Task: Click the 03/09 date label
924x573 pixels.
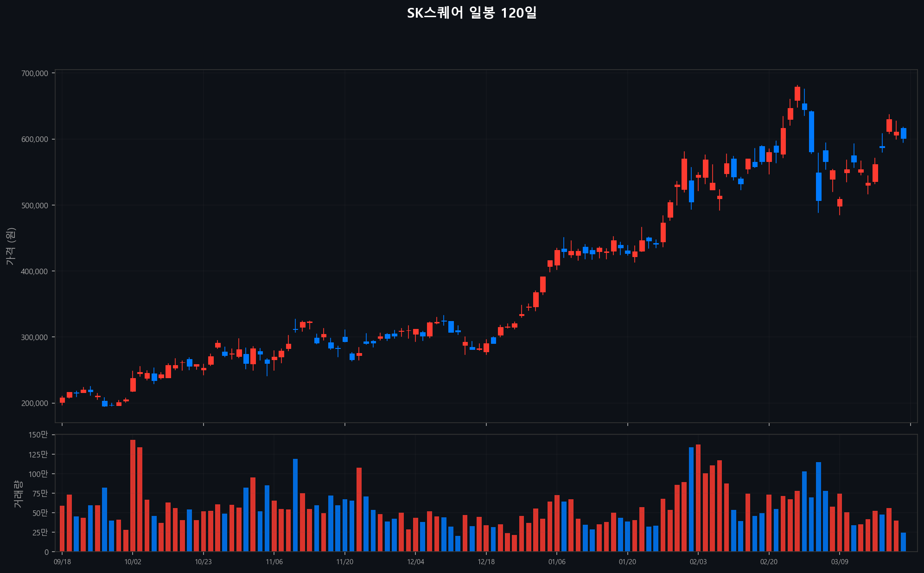Action: 840,562
